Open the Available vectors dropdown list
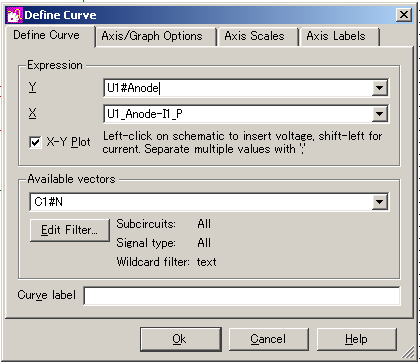Screen dimensions: 420x364 [379, 202]
